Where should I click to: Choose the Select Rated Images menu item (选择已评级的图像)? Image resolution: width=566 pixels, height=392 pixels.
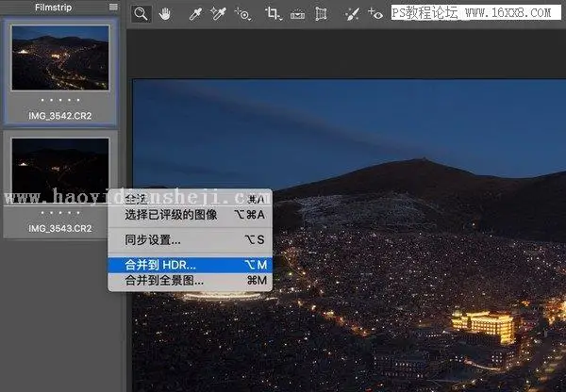click(x=191, y=215)
